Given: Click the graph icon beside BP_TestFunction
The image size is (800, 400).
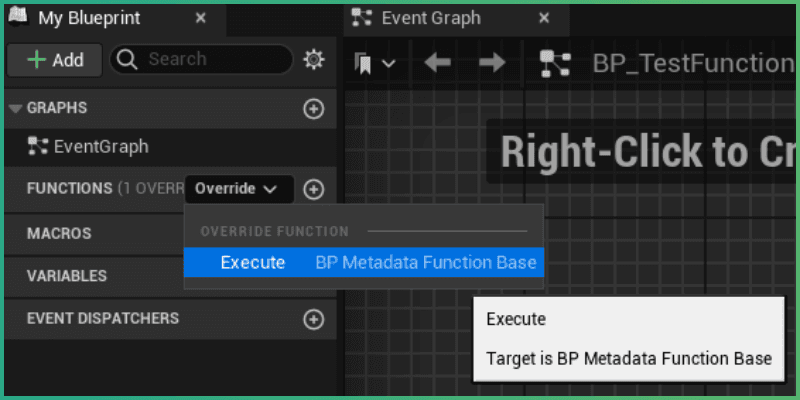Looking at the screenshot, I should 555,64.
